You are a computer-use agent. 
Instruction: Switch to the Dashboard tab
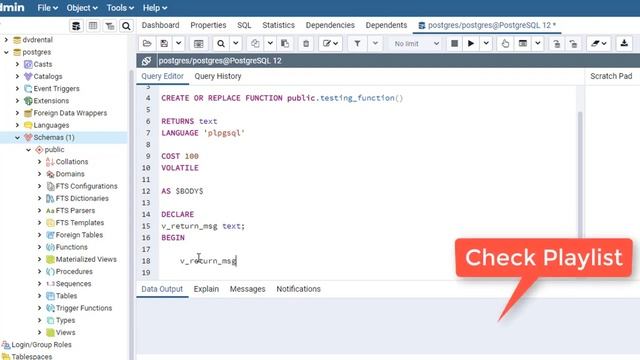click(x=160, y=25)
